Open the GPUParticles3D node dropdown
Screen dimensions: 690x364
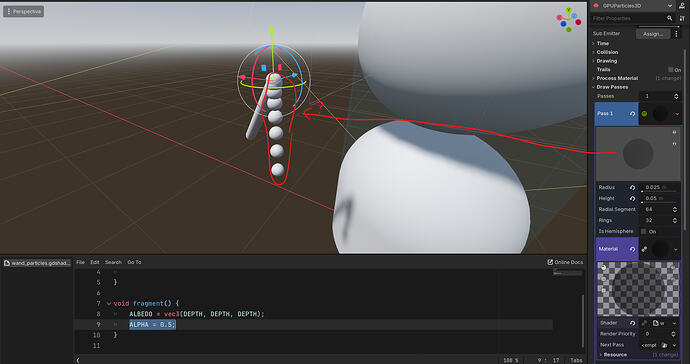coord(670,6)
